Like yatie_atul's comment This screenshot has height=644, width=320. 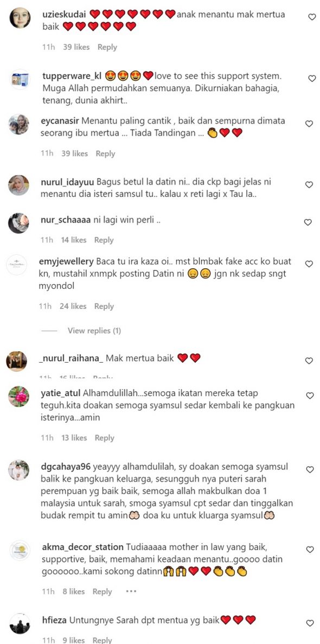[310, 396]
